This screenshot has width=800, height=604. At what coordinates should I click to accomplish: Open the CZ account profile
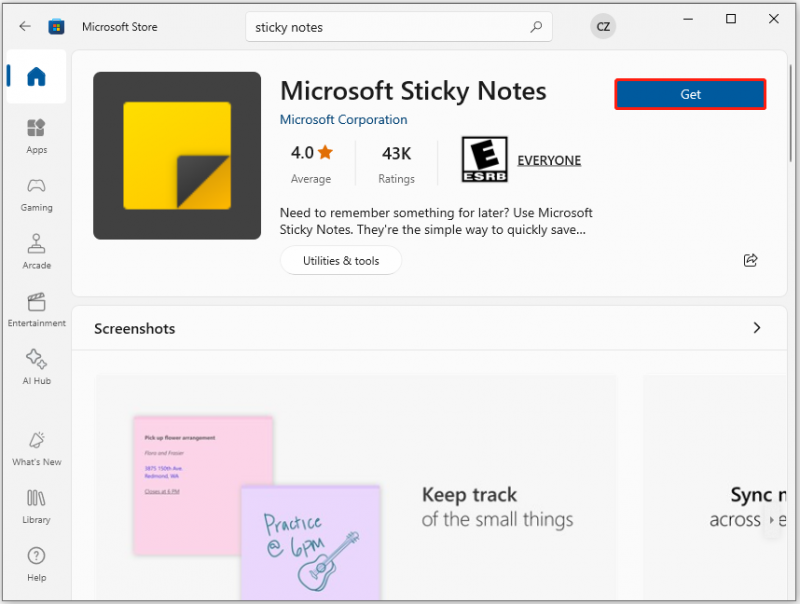coord(603,27)
